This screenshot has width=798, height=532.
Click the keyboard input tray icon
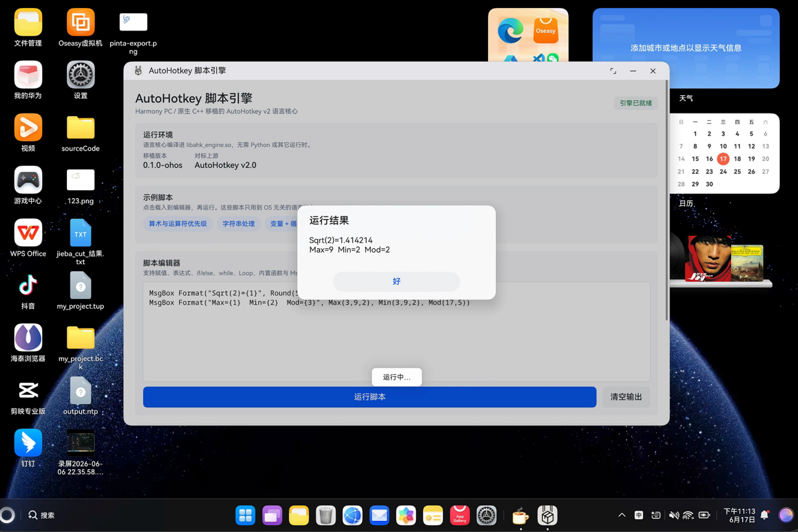tap(656, 515)
